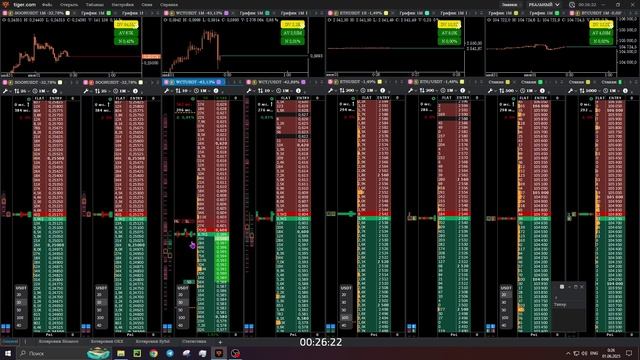Screen dimensions: 640x360
Task: Open the Открыть menu
Action: [69, 4]
